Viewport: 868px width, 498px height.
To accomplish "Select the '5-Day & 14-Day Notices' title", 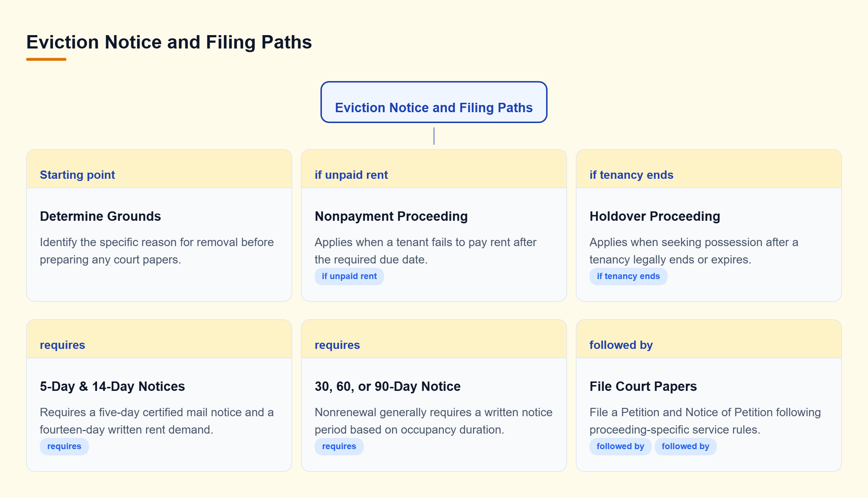I will tap(112, 386).
